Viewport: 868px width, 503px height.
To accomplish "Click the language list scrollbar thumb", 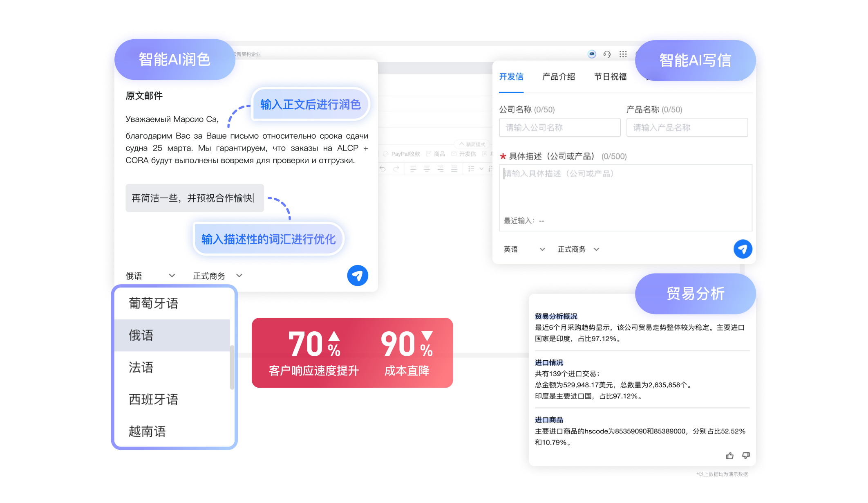I will 232,367.
